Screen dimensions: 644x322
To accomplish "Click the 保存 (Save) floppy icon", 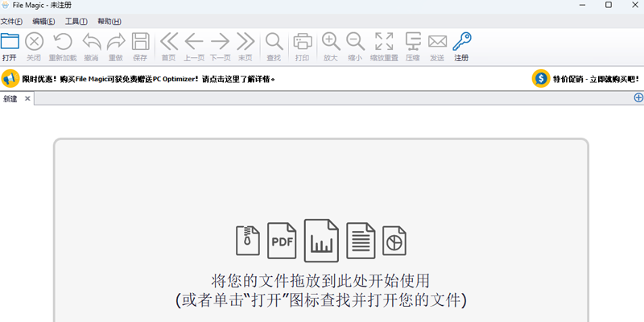I will pyautogui.click(x=140, y=42).
